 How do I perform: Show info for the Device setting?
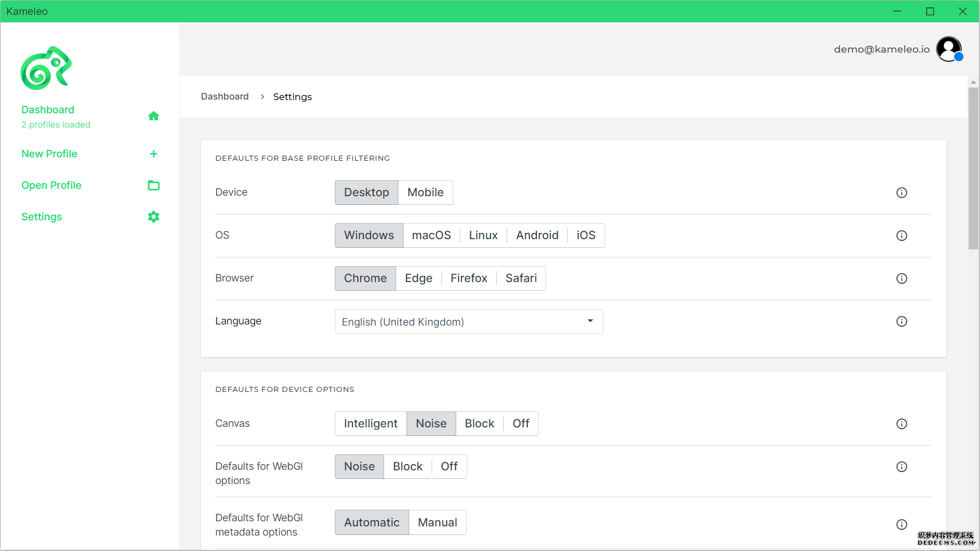coord(902,193)
